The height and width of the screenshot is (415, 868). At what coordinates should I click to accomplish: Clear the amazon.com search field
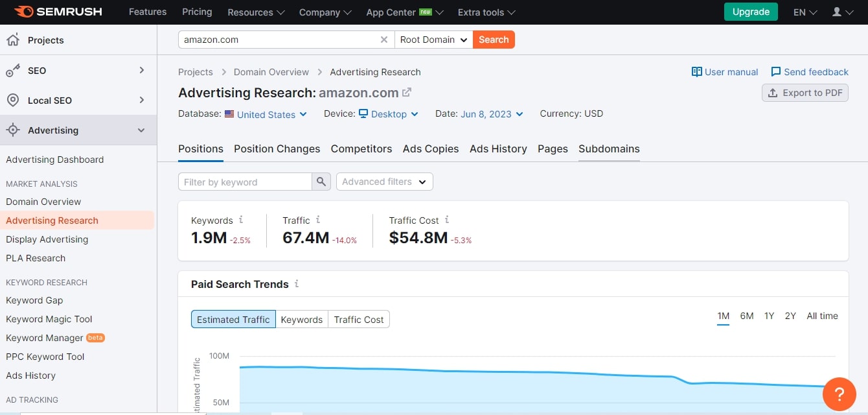click(x=384, y=40)
